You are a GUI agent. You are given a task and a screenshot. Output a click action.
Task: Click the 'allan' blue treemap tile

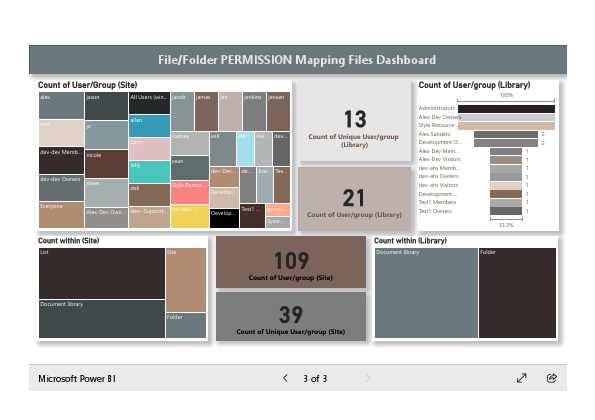coord(150,126)
